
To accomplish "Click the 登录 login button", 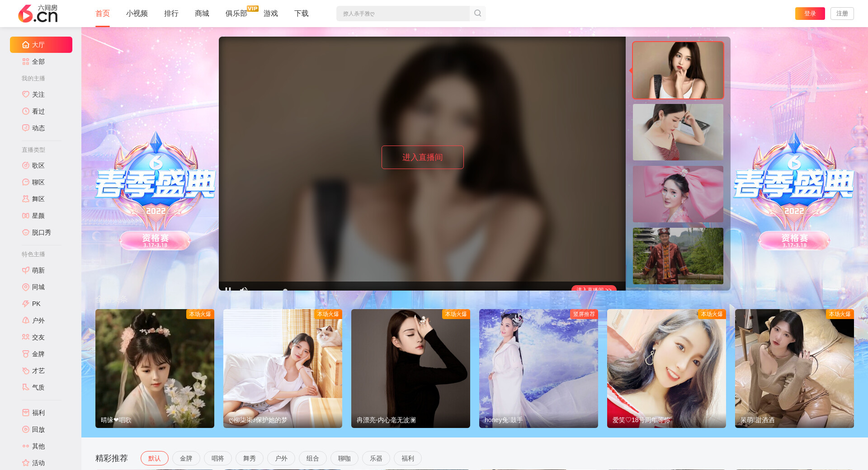I will pos(810,14).
